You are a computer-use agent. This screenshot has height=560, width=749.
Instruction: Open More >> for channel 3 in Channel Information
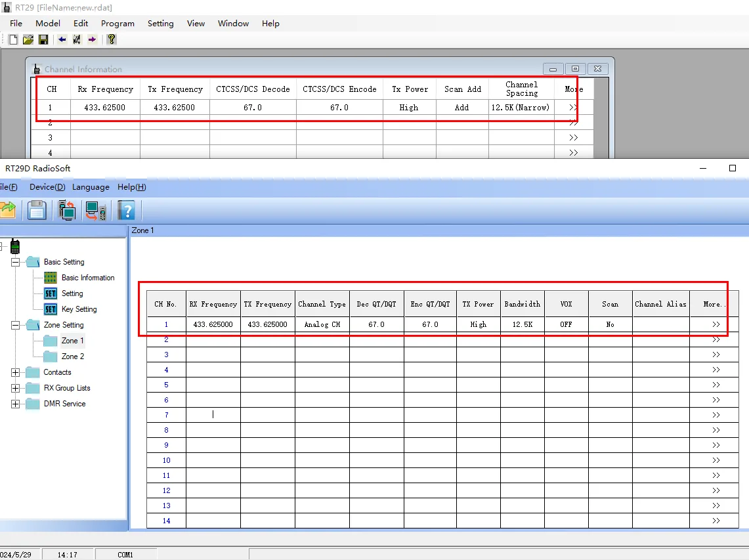coord(574,138)
